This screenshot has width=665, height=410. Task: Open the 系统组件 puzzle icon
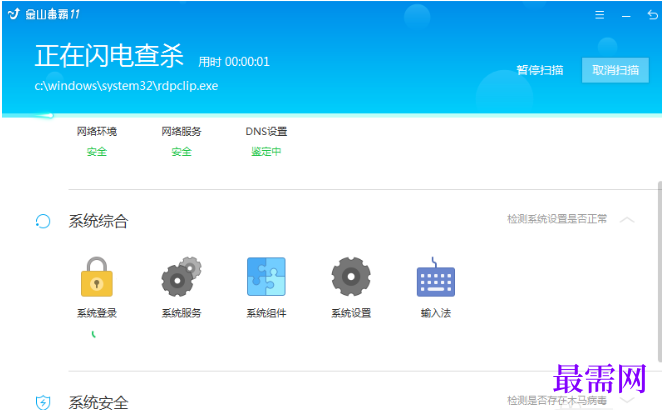pyautogui.click(x=266, y=276)
